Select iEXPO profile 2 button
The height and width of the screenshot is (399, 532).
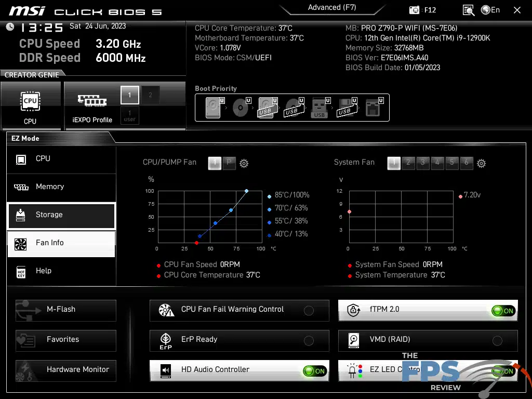150,95
